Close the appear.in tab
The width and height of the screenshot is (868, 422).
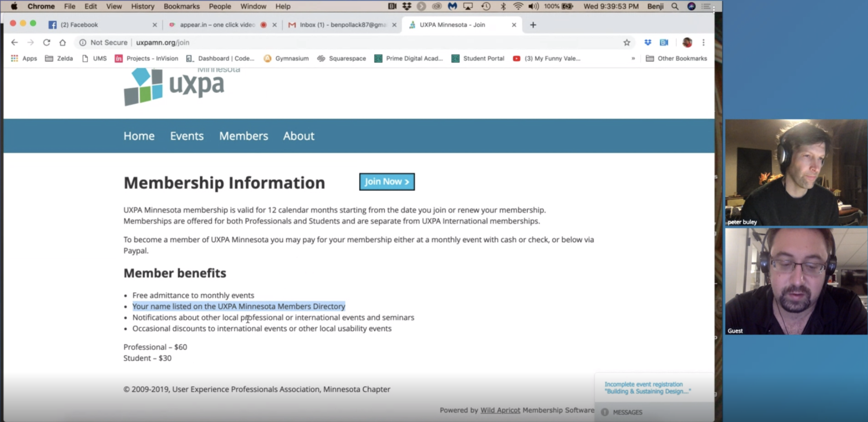tap(275, 25)
